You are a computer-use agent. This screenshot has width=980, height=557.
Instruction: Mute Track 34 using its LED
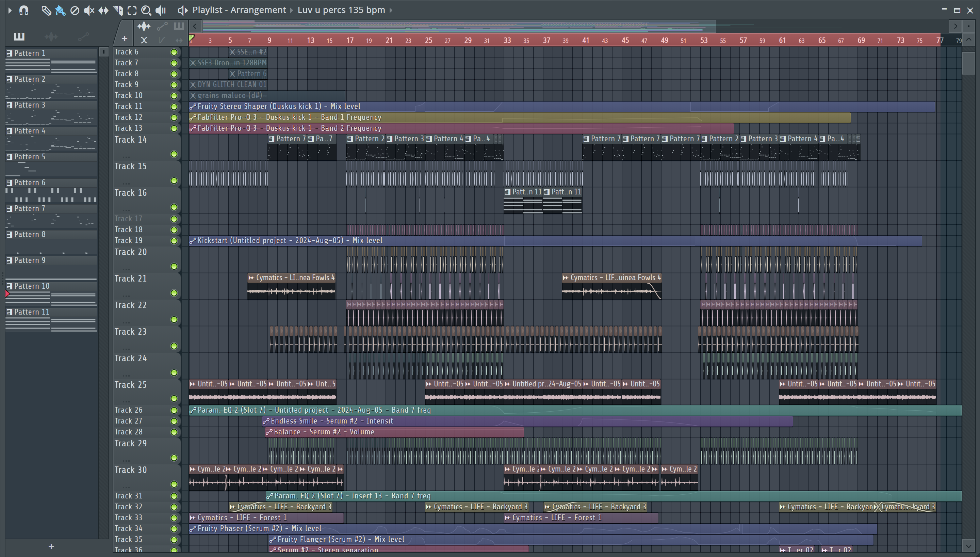tap(174, 529)
